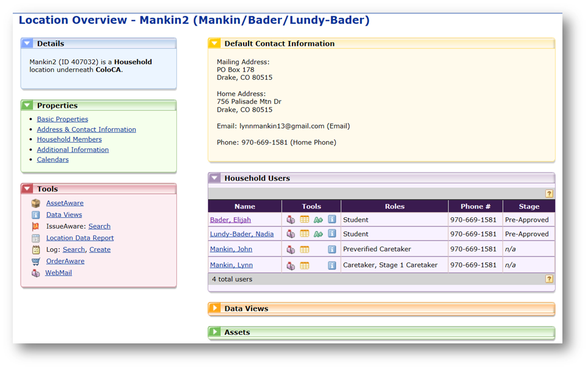Click the blue info icon in Mankin, John's row
The width and height of the screenshot is (588, 369).
point(332,249)
